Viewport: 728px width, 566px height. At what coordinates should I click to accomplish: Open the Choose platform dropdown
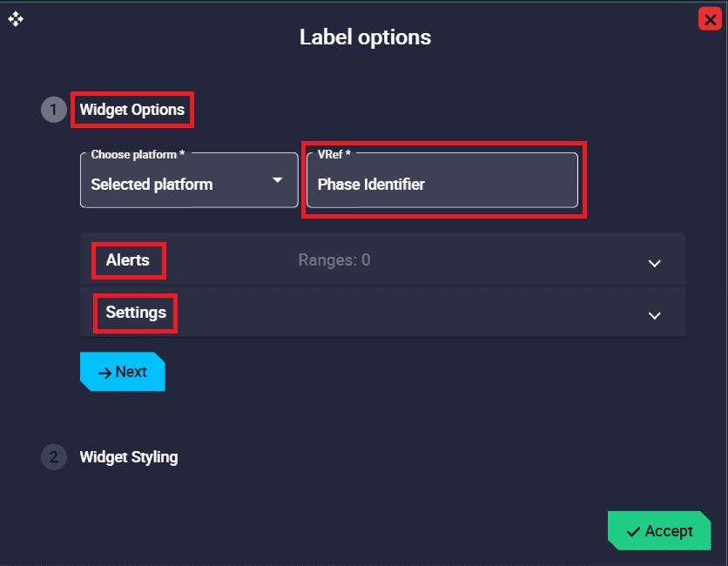coord(189,180)
